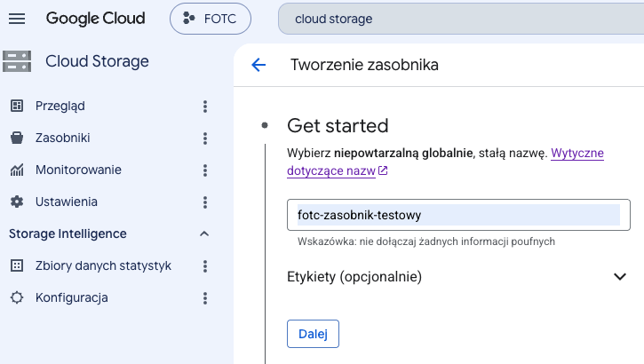The image size is (644, 364).
Task: Open the more options for Ustawienia
Action: click(205, 202)
